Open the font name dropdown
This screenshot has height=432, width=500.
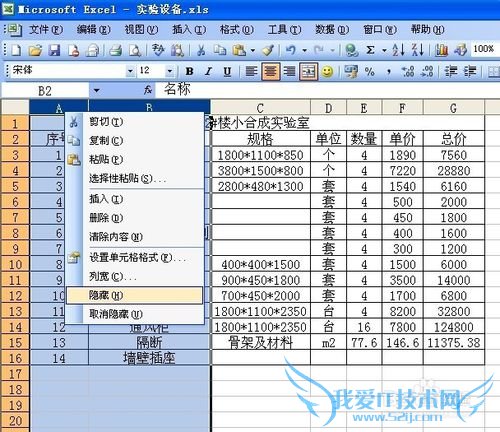click(x=130, y=71)
